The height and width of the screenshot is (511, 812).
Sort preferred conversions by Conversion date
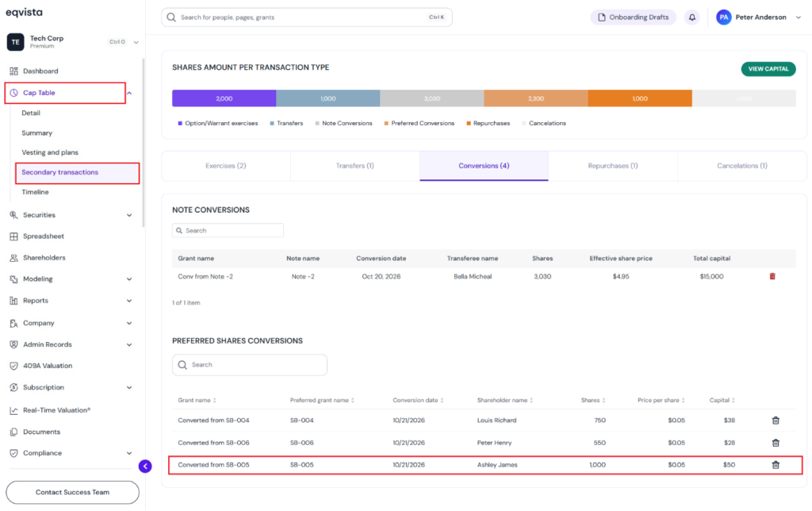click(x=418, y=401)
